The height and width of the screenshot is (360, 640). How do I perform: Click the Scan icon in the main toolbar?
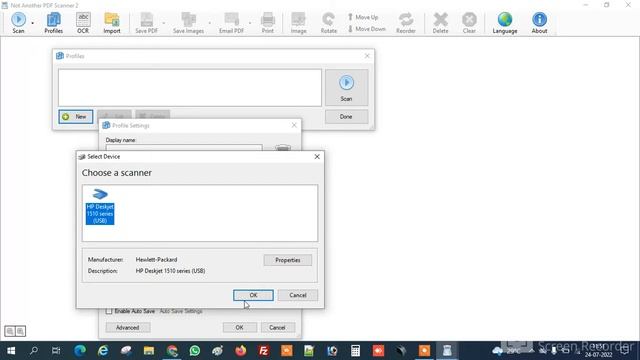[x=18, y=22]
